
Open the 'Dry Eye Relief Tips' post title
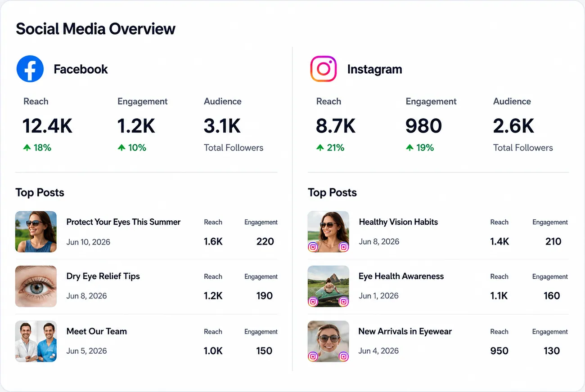(103, 276)
